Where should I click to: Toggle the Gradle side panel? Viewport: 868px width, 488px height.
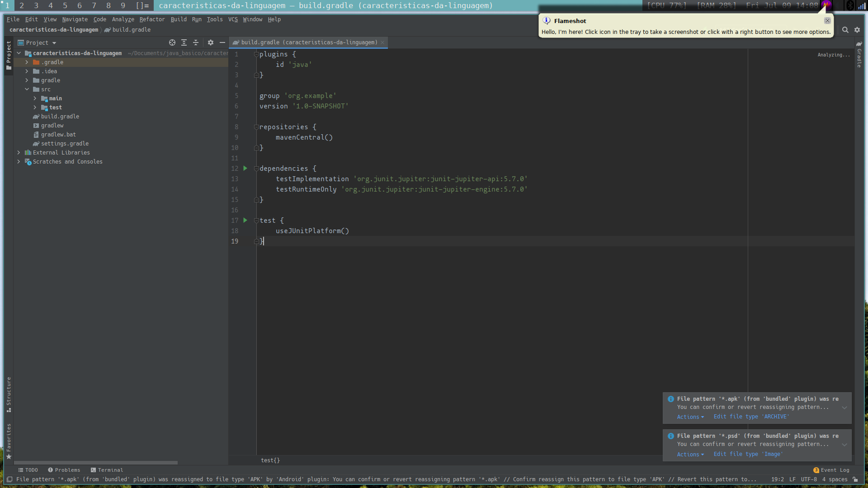pos(859,54)
